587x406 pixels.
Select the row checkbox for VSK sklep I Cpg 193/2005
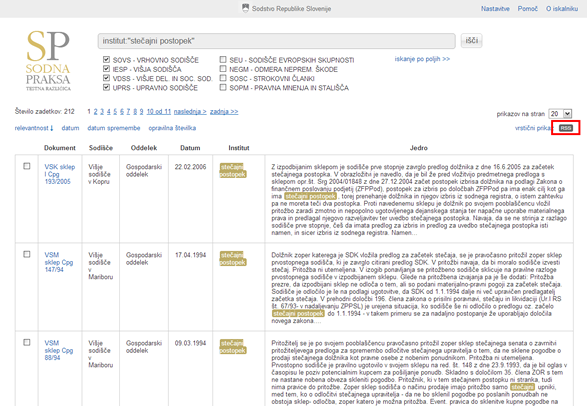(27, 166)
